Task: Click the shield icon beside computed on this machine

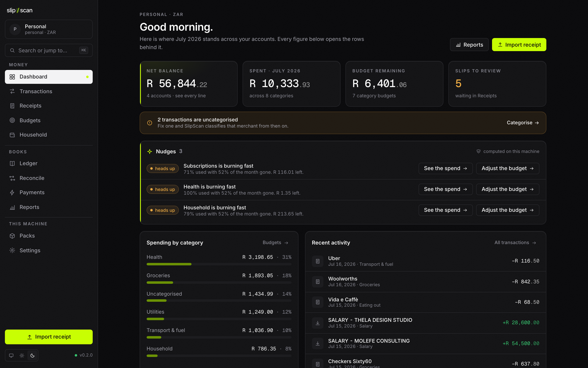Action: (x=478, y=151)
